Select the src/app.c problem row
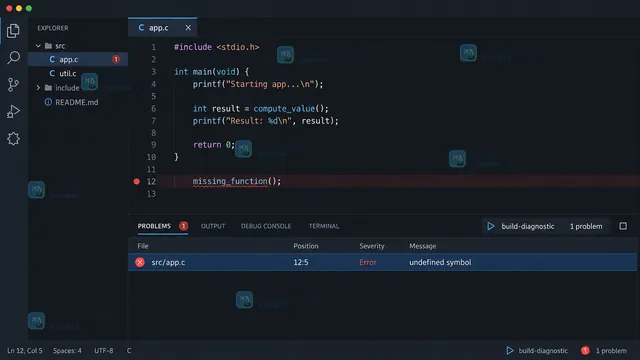Screen dimensions: 640x360 coord(382,262)
